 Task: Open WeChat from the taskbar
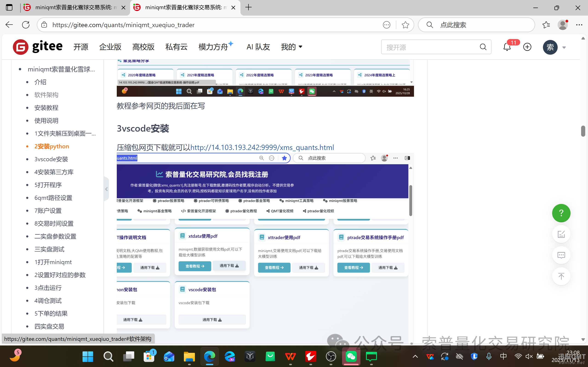click(351, 356)
